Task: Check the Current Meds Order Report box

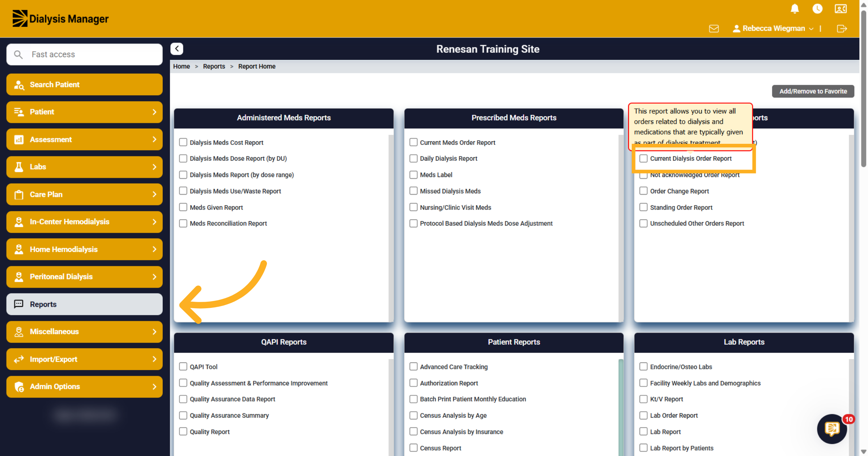Action: click(413, 142)
